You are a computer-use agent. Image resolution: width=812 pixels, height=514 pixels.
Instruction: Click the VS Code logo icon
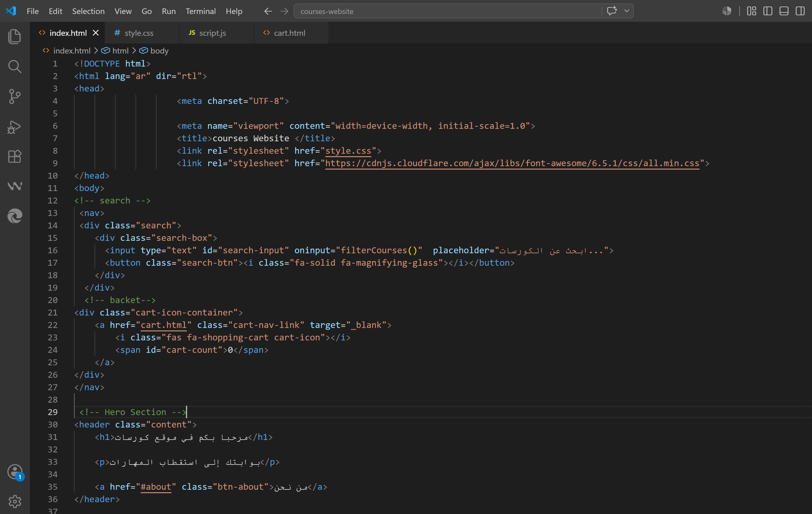[x=11, y=11]
